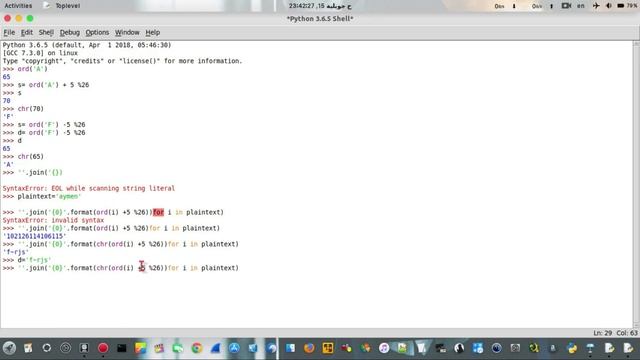
Task: Click the 'SyntaxError: EOL while scanning string literal' line
Action: (x=89, y=188)
